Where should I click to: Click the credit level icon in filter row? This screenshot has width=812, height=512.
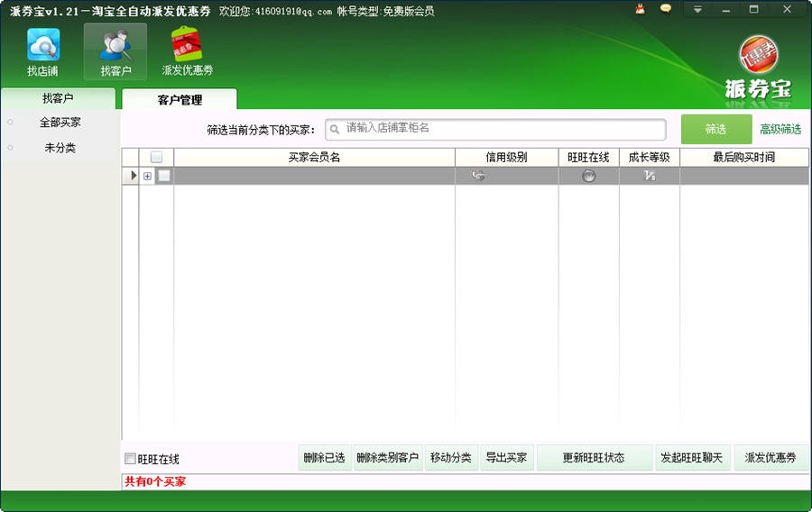[478, 176]
